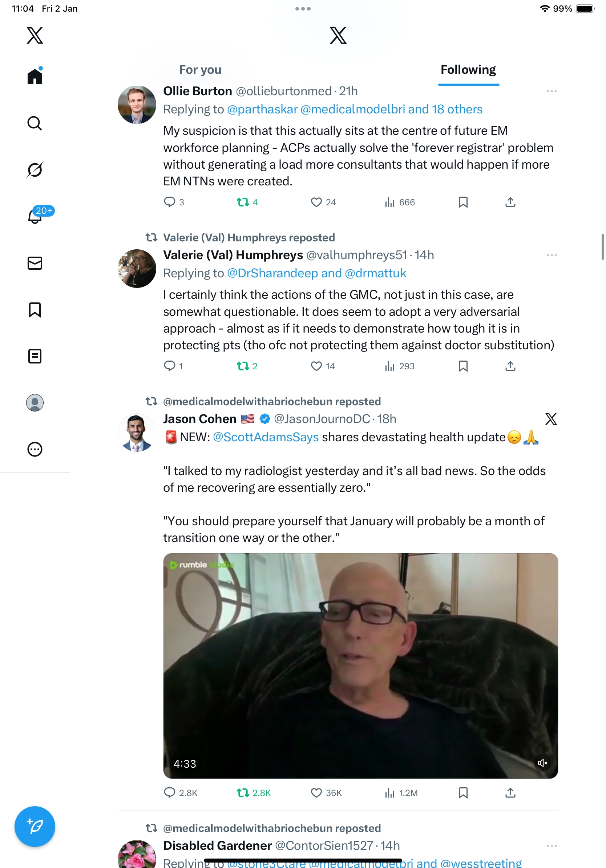The width and height of the screenshot is (606, 868).
Task: Like Valerie Humphreys' post
Action: (316, 366)
